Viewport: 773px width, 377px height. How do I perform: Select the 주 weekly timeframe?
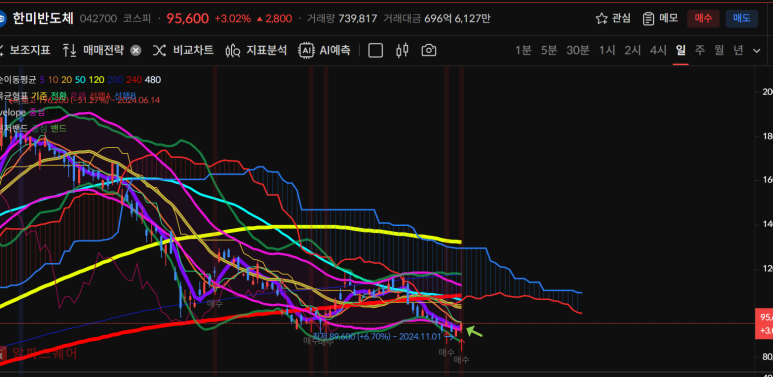pos(700,50)
